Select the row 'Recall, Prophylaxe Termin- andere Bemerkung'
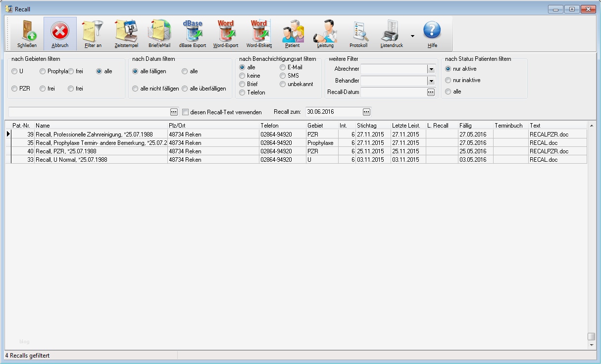Viewport: 601px width, 364px height. coord(299,142)
